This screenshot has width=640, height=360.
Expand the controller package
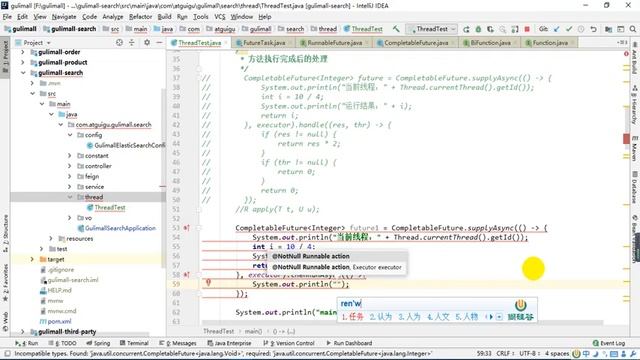(70, 166)
